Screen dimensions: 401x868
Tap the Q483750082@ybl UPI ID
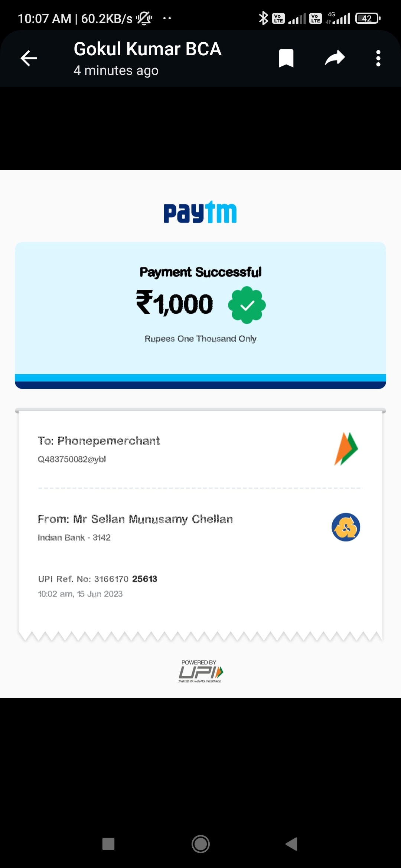72,459
